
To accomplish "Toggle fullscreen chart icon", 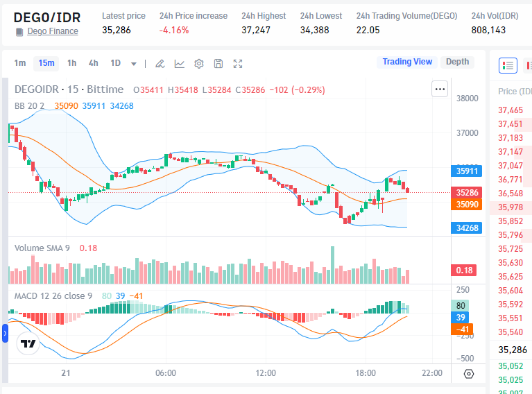I will click(238, 63).
